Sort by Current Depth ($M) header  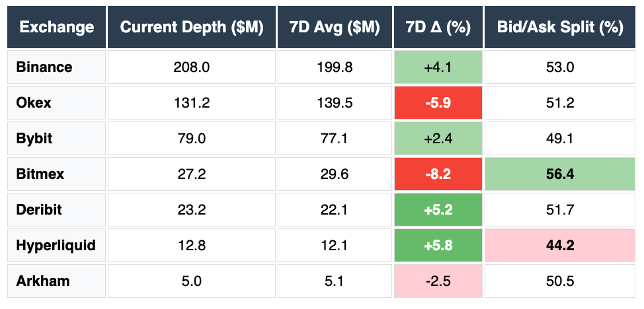[x=192, y=28]
